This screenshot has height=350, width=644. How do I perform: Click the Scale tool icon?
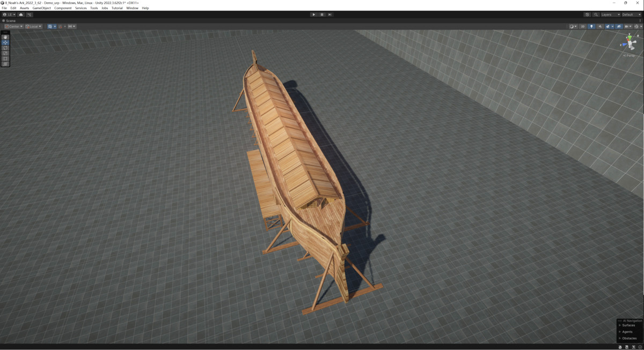click(x=5, y=53)
